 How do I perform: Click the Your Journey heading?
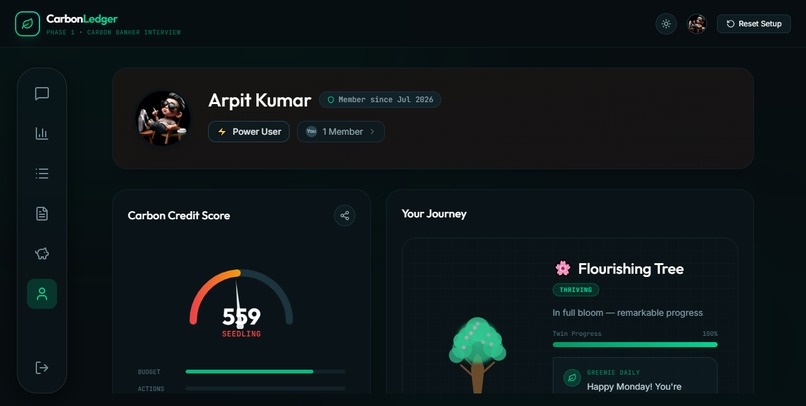pyautogui.click(x=434, y=214)
